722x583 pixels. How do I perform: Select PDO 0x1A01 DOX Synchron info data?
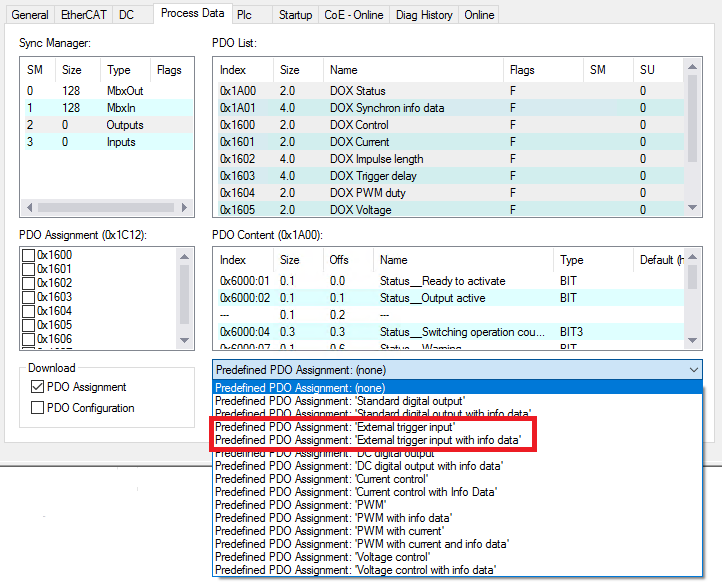pyautogui.click(x=449, y=108)
